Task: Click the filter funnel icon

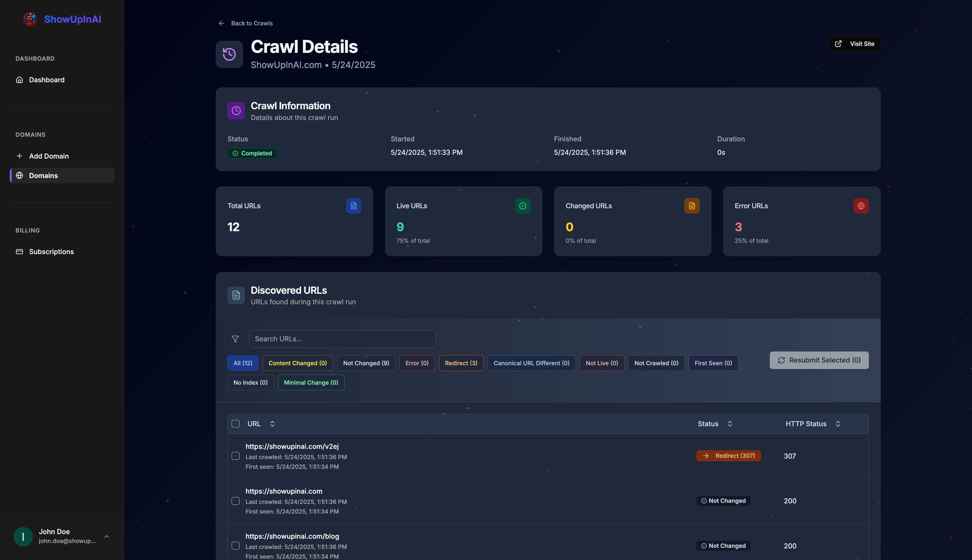Action: tap(235, 339)
